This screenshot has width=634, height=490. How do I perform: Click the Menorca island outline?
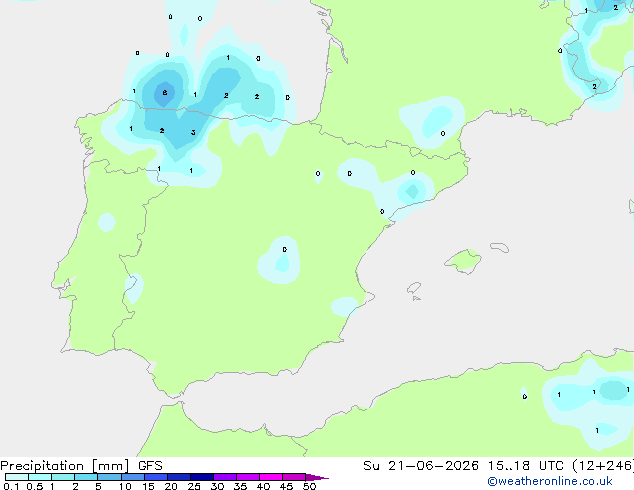[499, 247]
